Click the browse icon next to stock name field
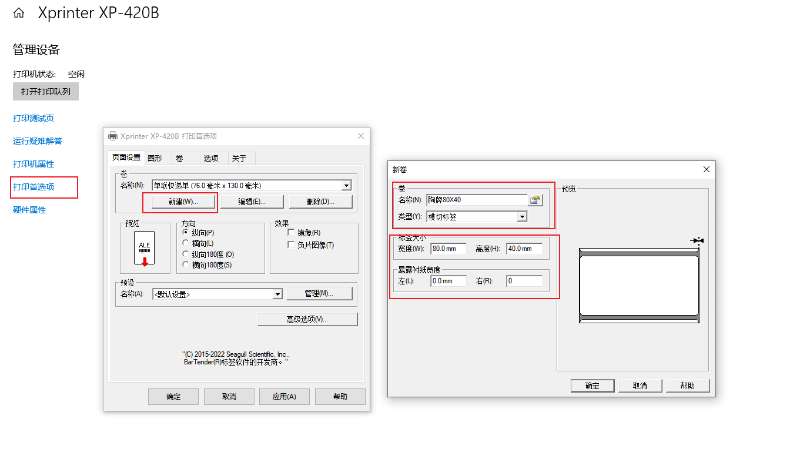This screenshot has width=800, height=449. (x=535, y=200)
